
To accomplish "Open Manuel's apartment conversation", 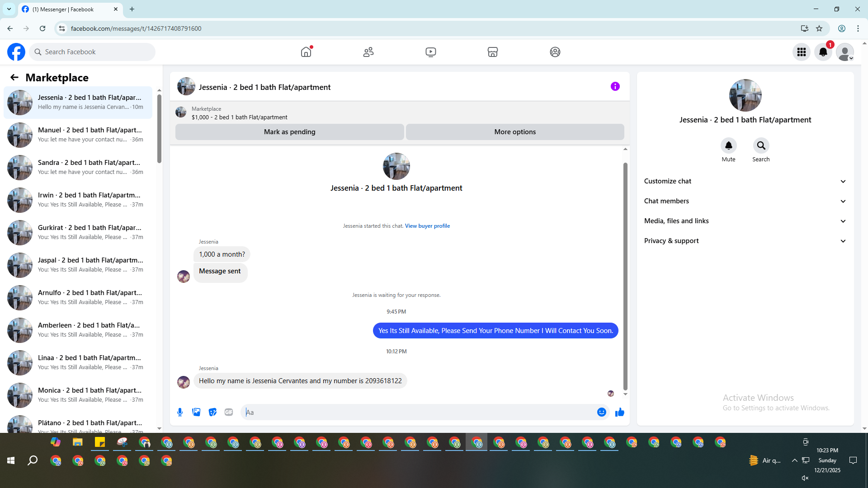I will (78, 135).
